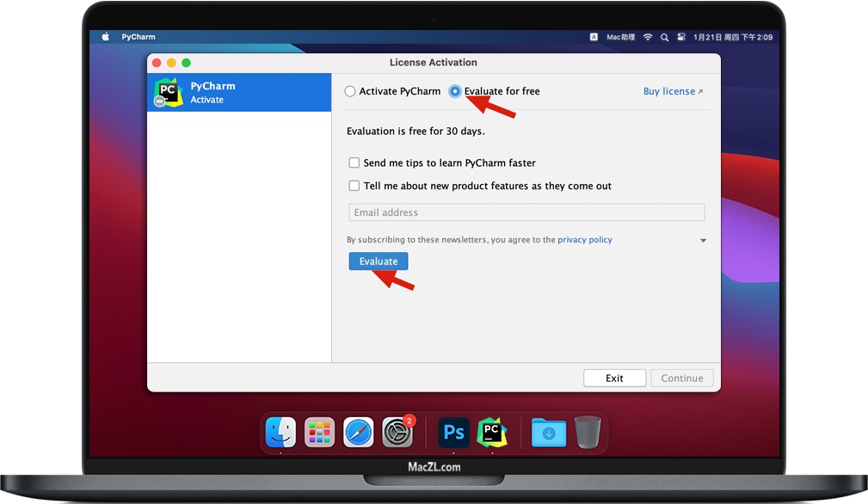Open the Trash from the Dock
868x504 pixels.
588,432
